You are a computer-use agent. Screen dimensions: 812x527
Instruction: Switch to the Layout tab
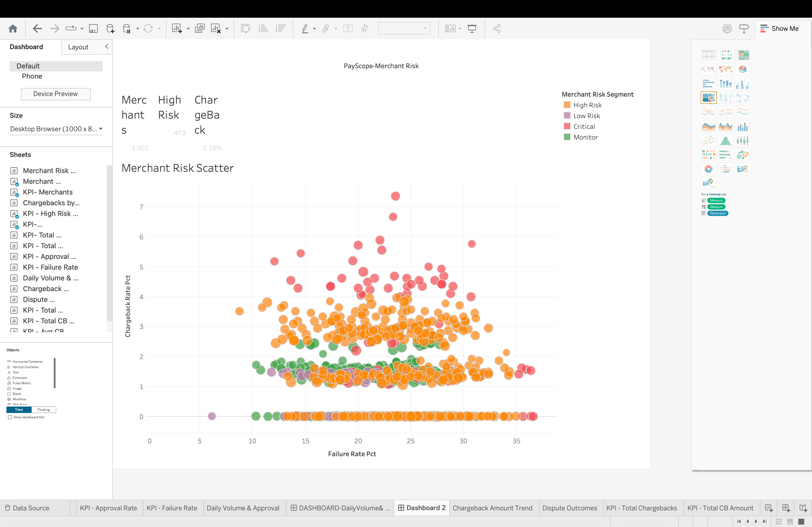[x=78, y=47]
